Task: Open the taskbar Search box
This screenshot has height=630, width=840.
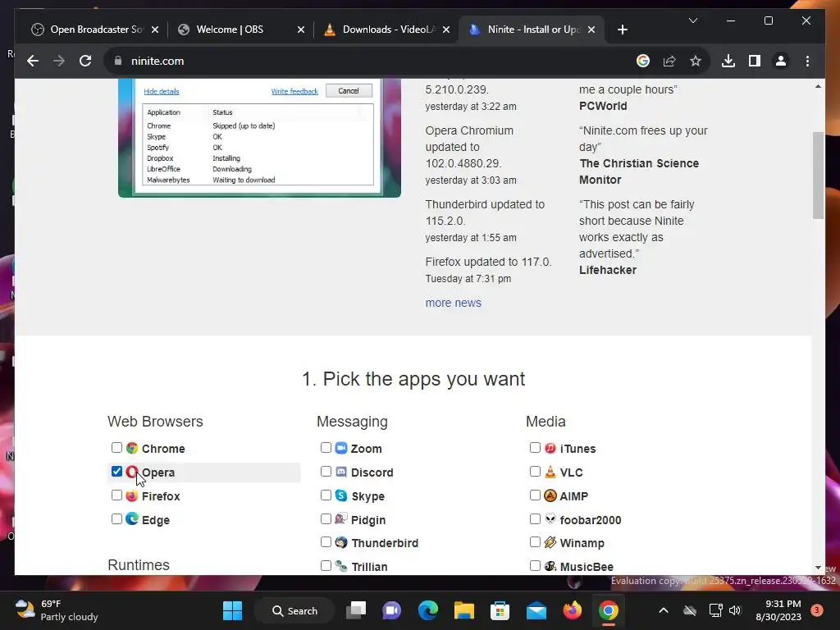Action: click(x=294, y=610)
